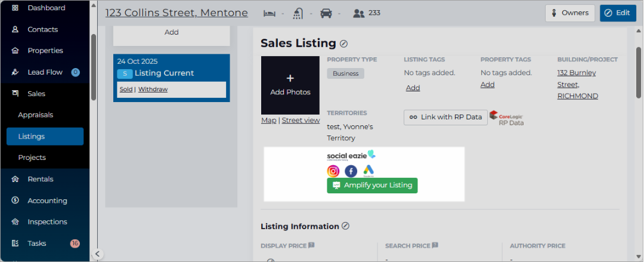644x262 pixels.
Task: Open Street view link
Action: (301, 121)
